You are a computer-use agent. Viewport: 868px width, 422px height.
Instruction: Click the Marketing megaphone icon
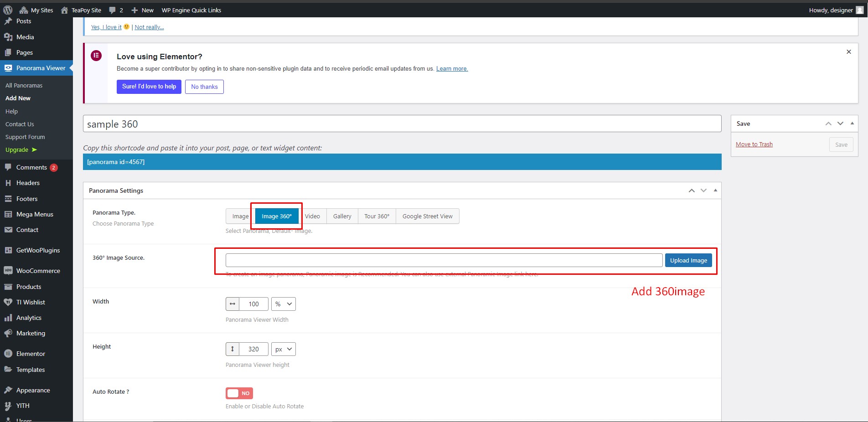8,333
